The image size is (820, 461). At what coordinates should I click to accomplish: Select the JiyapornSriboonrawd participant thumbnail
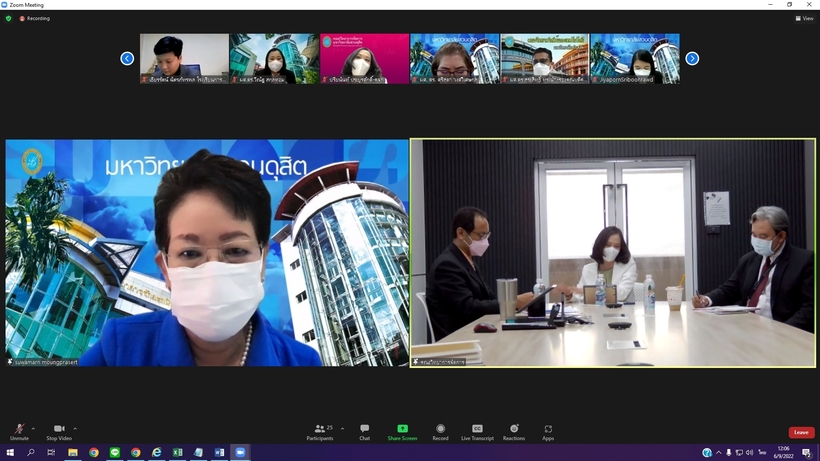635,59
